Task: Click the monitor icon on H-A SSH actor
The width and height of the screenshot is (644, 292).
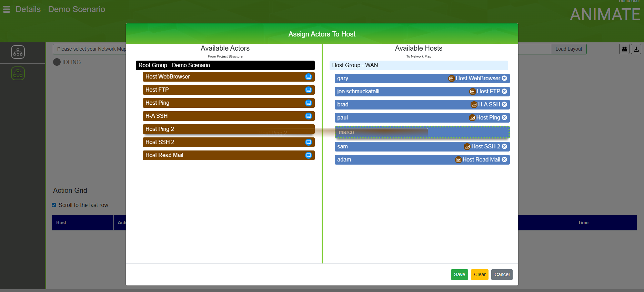Action: point(308,116)
